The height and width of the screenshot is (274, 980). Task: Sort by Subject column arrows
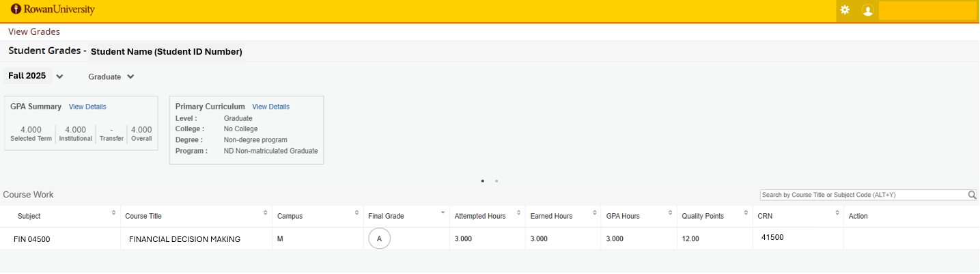(x=113, y=213)
